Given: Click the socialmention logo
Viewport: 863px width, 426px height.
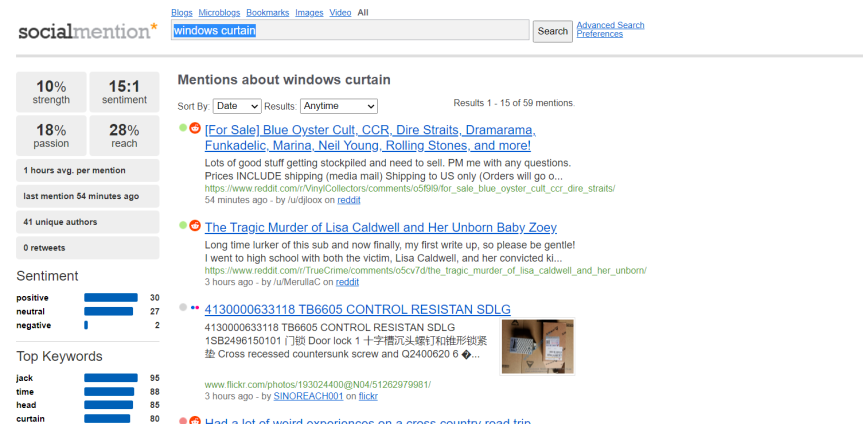Looking at the screenshot, I should [87, 31].
